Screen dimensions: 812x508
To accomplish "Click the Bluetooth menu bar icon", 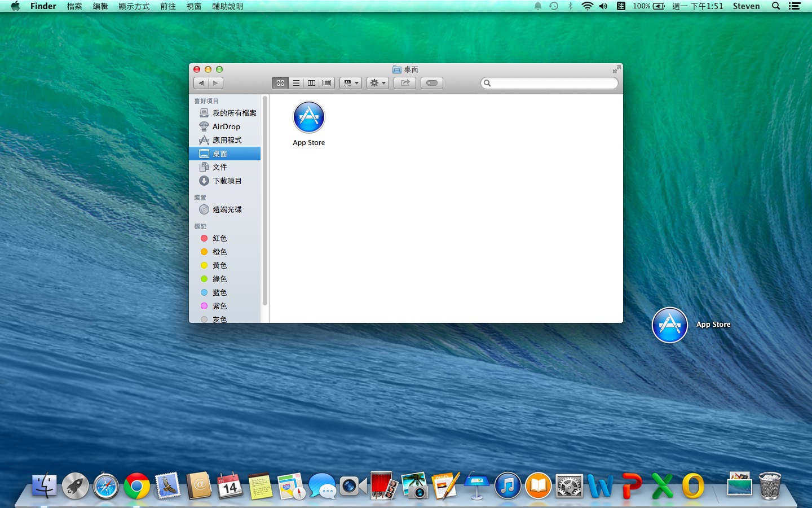I will (x=570, y=6).
